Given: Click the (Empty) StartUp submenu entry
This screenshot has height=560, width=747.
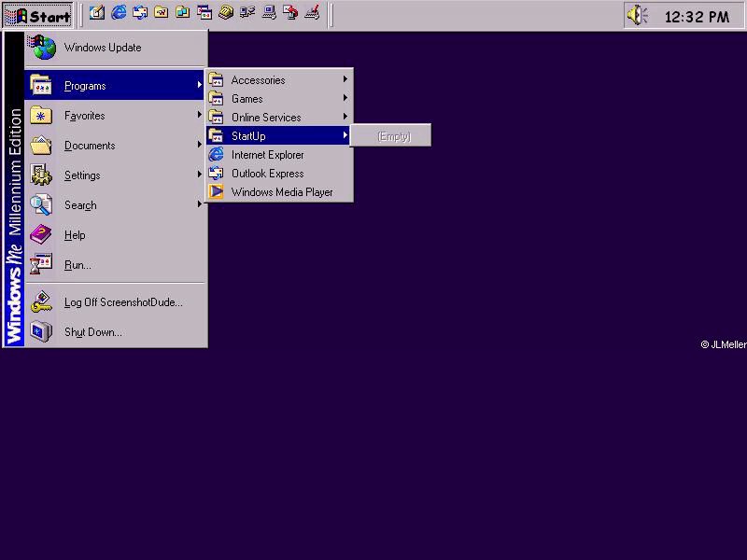Looking at the screenshot, I should (x=390, y=136).
